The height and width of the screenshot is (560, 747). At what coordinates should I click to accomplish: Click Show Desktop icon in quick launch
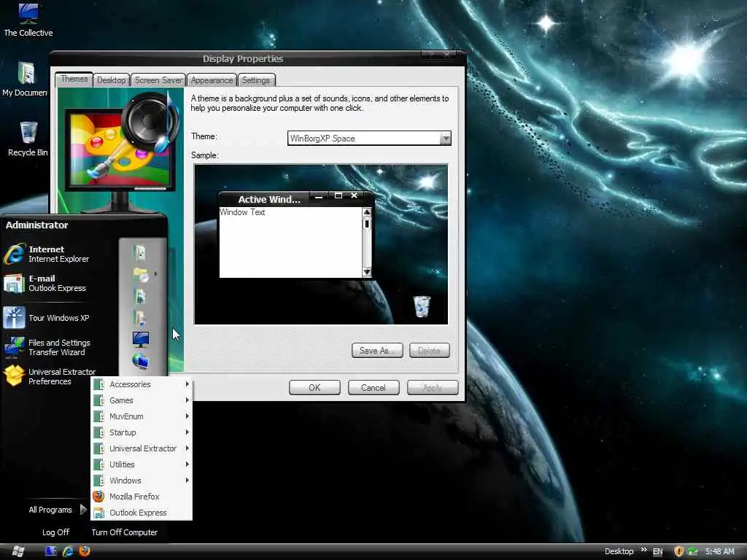coord(50,551)
